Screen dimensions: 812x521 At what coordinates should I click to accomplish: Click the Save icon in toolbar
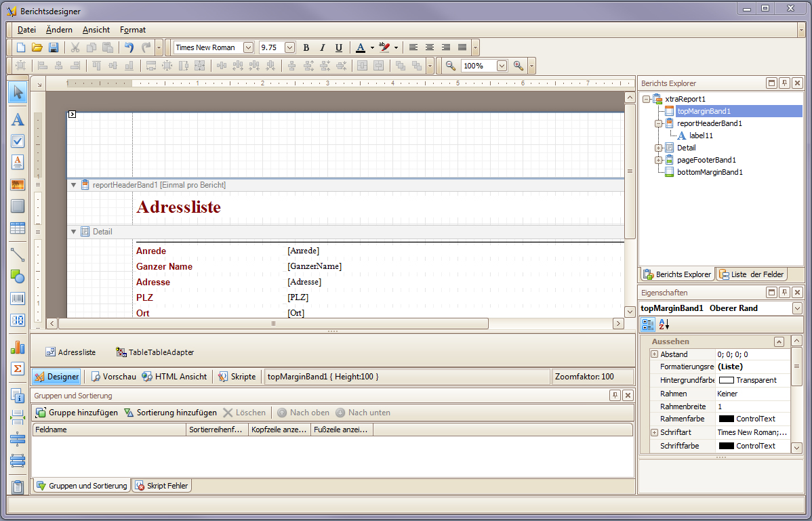point(53,47)
